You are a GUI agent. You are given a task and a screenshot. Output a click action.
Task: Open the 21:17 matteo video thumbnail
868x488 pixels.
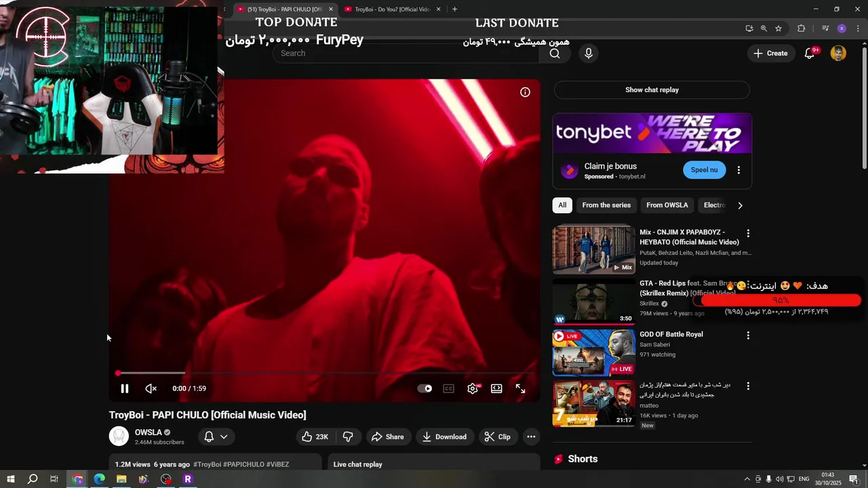point(594,403)
